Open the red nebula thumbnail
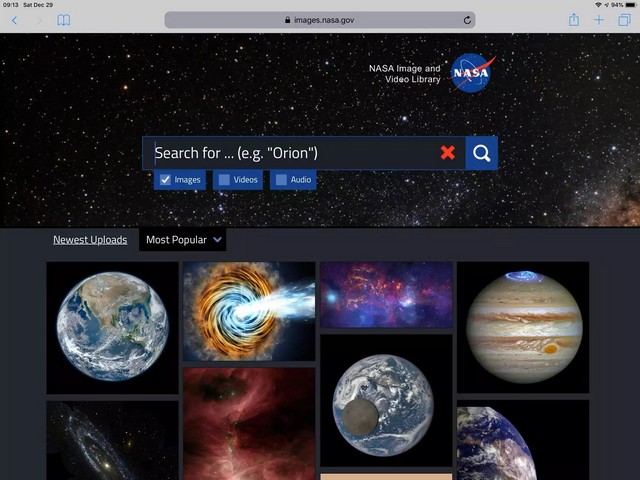 click(249, 424)
